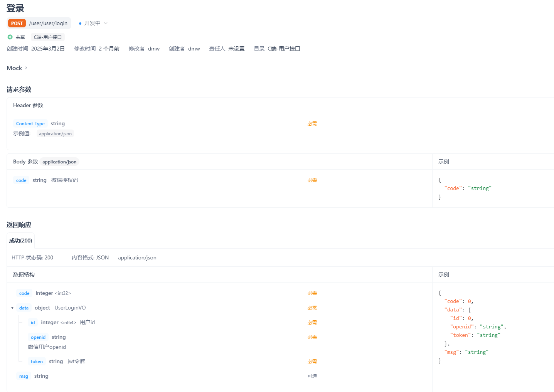Click the 返回响应 section heading
This screenshot has width=554, height=392.
(19, 225)
